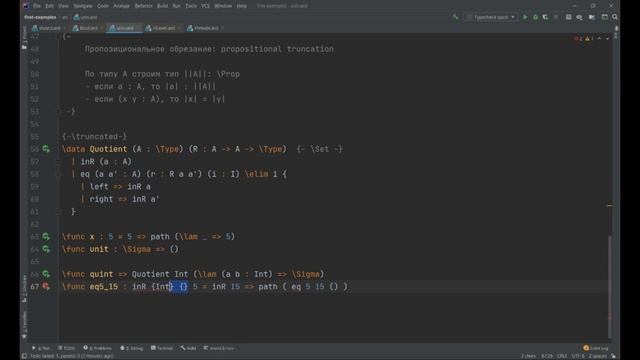The image size is (640, 360).
Task: Open the Problems tool window
Action: 98,348
